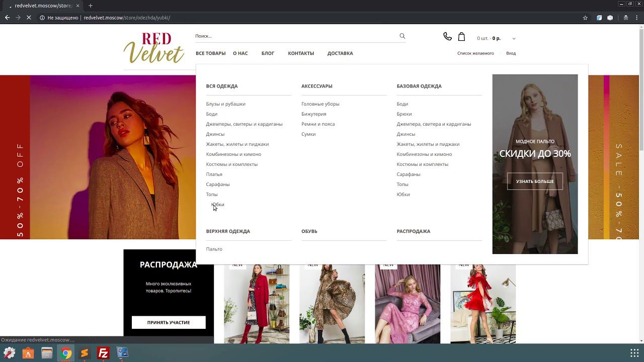Select Платья in the clothing list
The width and height of the screenshot is (644, 362).
coord(214,174)
